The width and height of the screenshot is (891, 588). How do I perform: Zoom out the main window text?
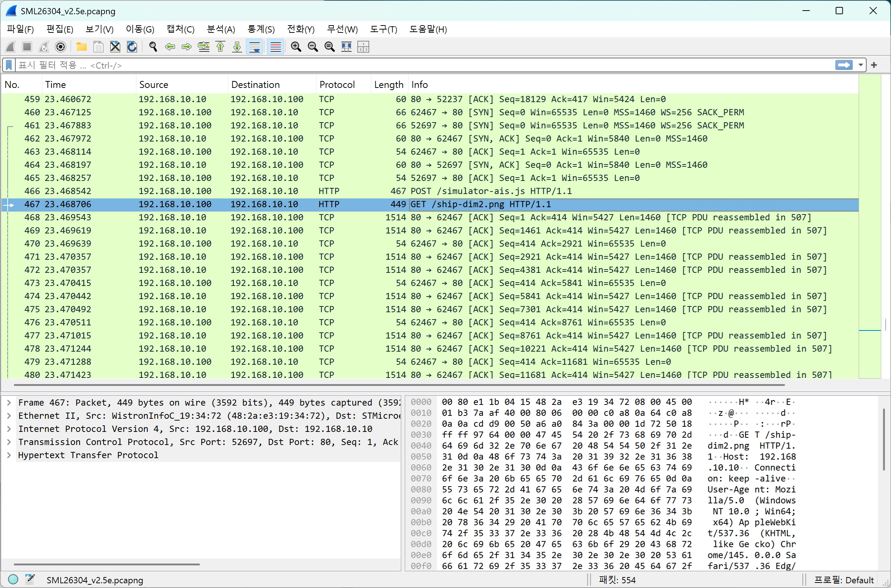pyautogui.click(x=313, y=47)
